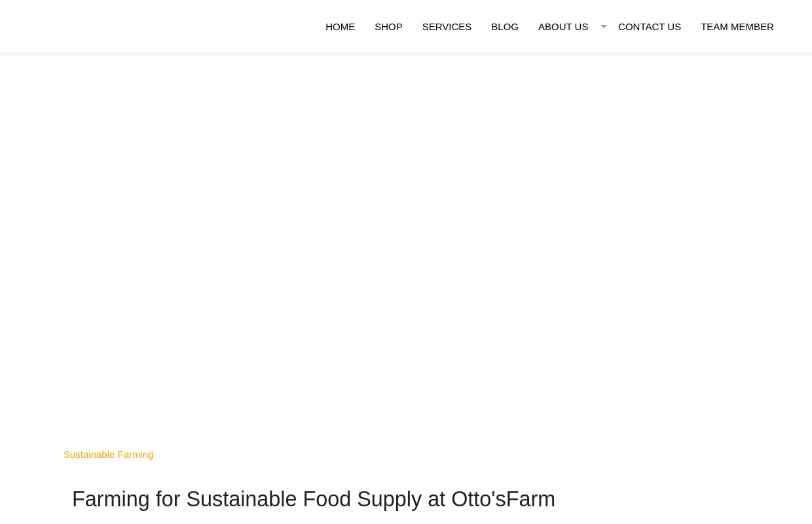Go to the BLOG section
This screenshot has height=524, width=812.
click(504, 26)
